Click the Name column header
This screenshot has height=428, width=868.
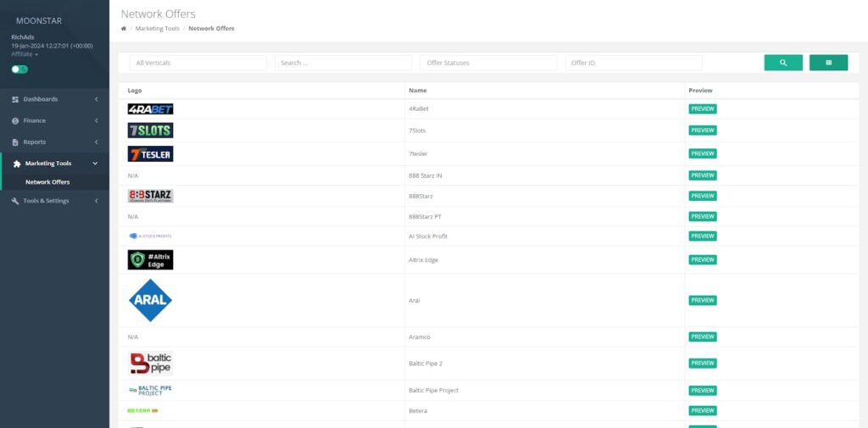pyautogui.click(x=417, y=90)
